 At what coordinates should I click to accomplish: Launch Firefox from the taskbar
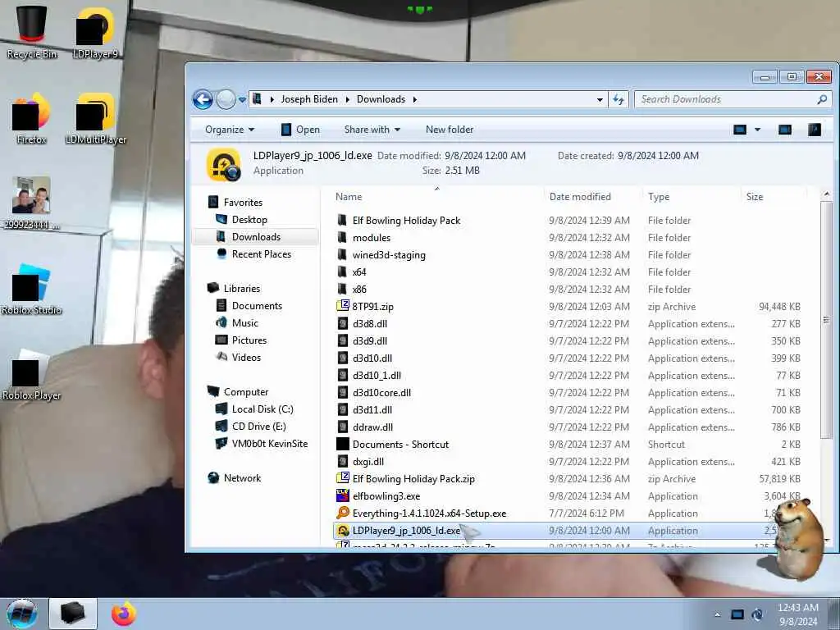click(124, 614)
